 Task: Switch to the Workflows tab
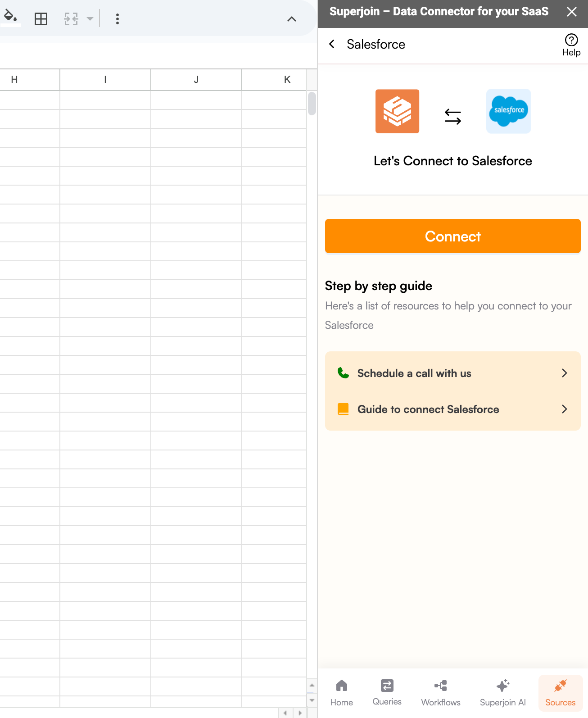click(441, 693)
